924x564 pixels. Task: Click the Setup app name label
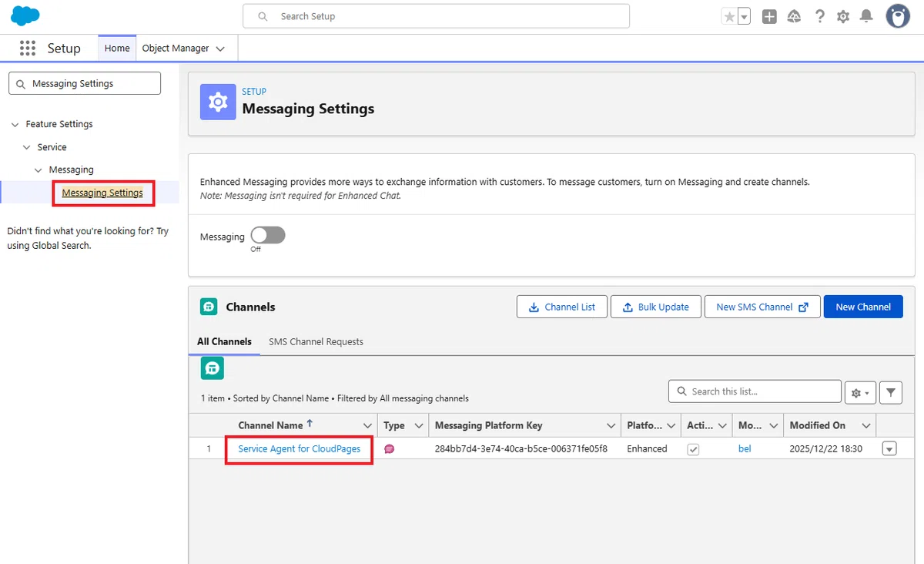point(64,49)
